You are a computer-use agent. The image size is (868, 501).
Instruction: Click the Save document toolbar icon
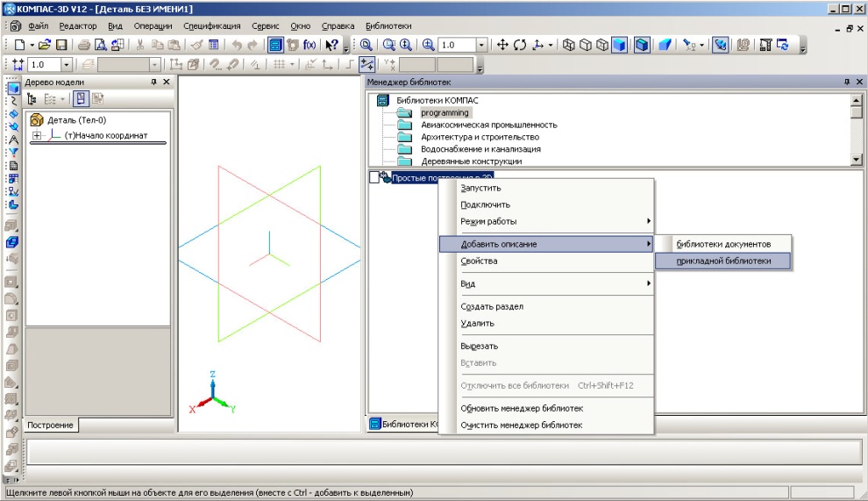61,45
